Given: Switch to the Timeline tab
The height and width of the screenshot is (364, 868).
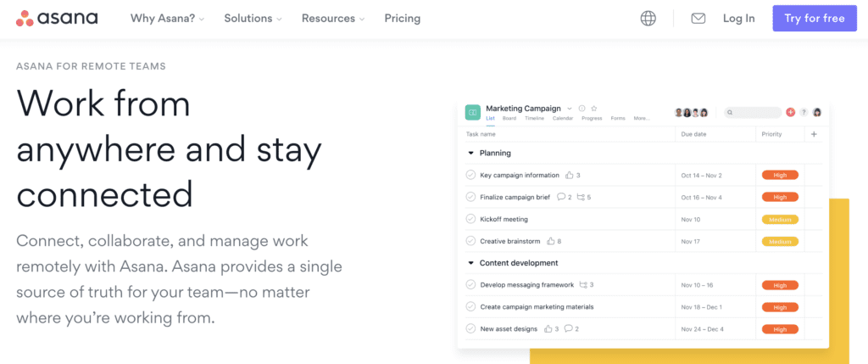Looking at the screenshot, I should 534,119.
